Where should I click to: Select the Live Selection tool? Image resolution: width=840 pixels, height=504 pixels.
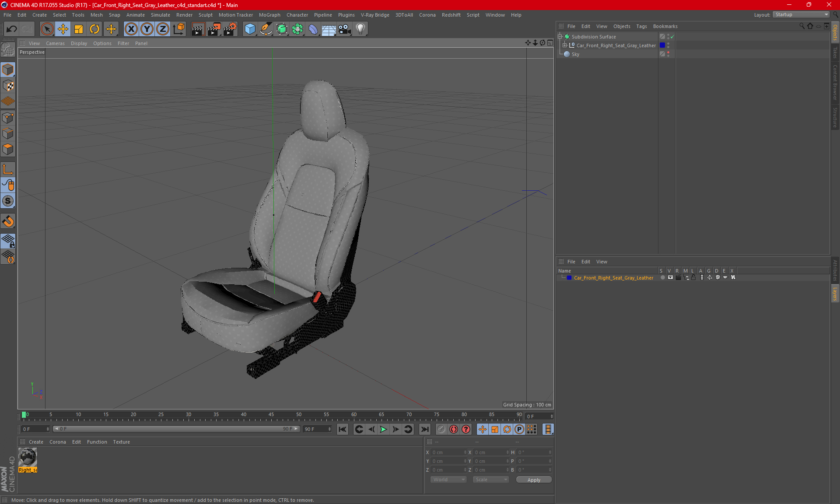pyautogui.click(x=47, y=29)
